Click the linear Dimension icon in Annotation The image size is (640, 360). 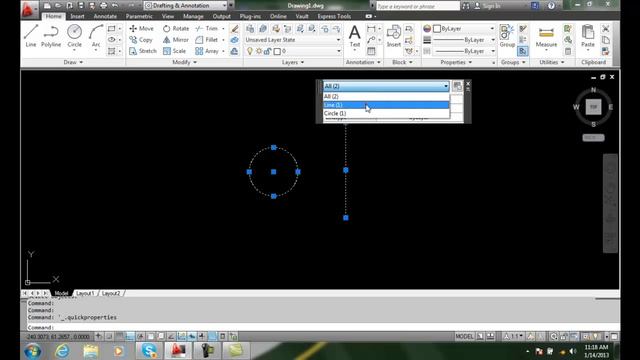371,29
